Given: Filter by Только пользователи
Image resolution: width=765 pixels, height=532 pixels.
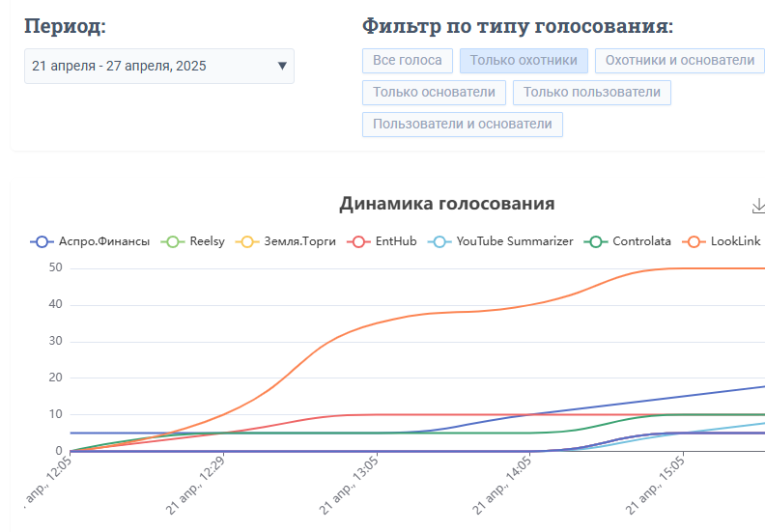Looking at the screenshot, I should point(592,93).
